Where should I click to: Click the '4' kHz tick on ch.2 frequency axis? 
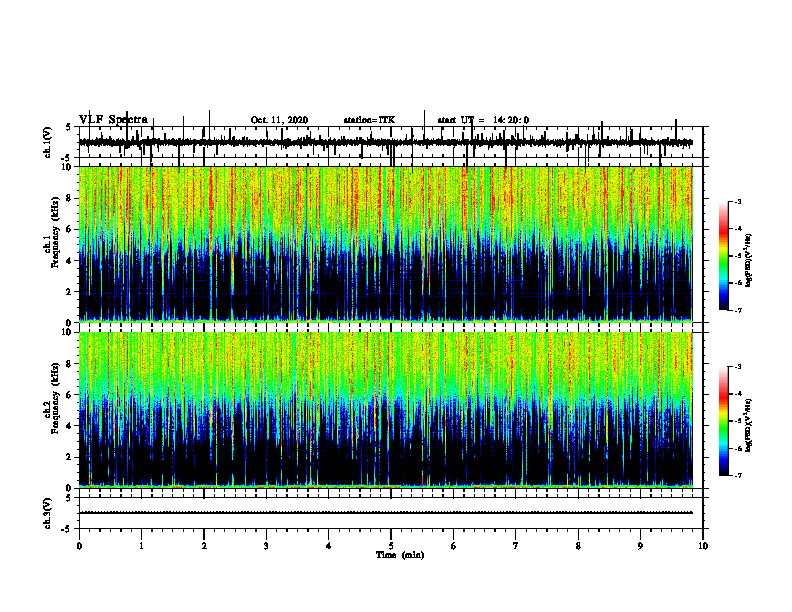point(70,426)
